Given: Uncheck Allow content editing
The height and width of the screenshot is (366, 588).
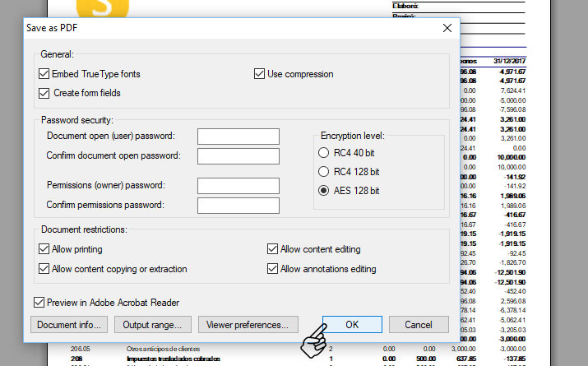Looking at the screenshot, I should click(x=273, y=249).
